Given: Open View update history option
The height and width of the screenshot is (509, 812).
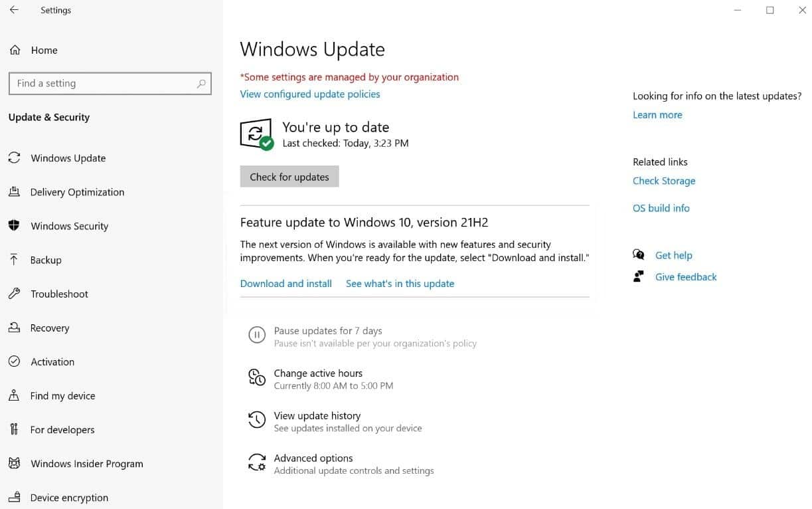Looking at the screenshot, I should tap(335, 422).
